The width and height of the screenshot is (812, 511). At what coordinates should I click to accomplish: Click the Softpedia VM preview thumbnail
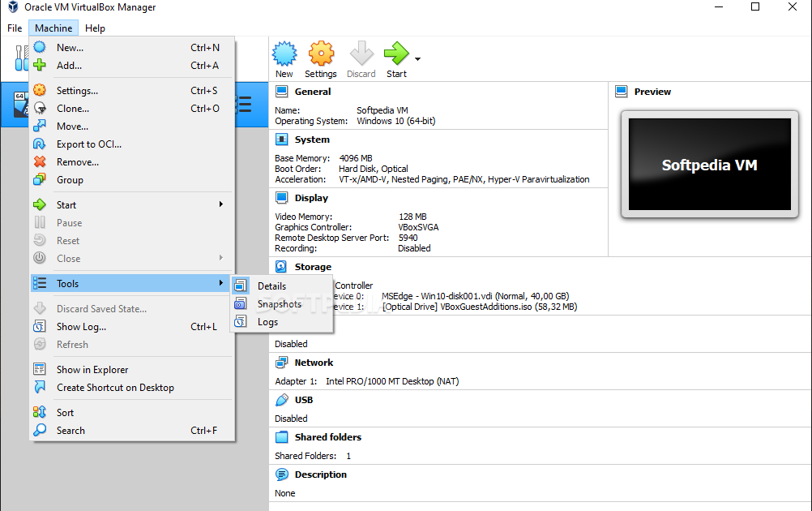709,165
